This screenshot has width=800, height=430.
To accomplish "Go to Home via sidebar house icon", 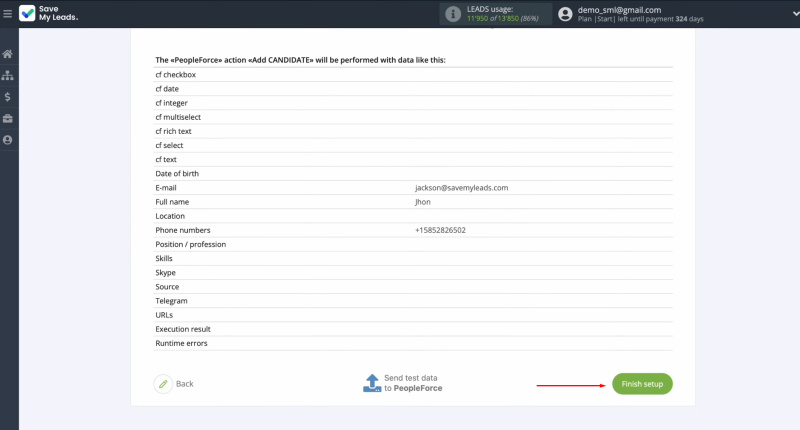I will click(7, 54).
